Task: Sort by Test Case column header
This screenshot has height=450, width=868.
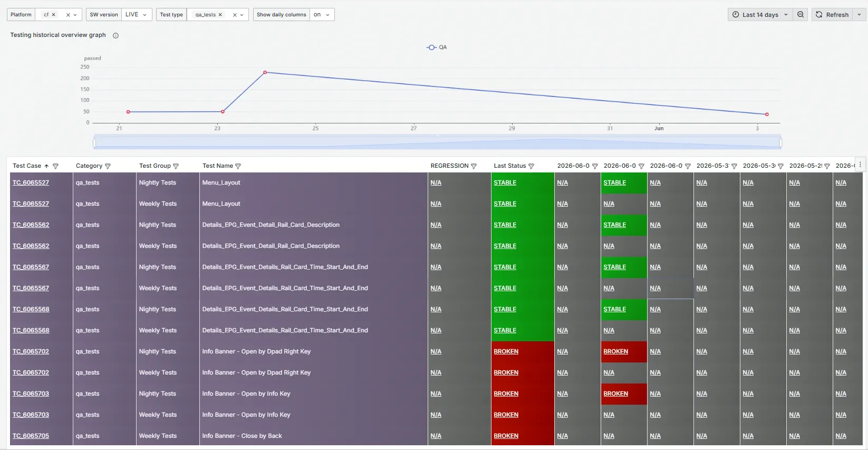Action: coord(27,166)
